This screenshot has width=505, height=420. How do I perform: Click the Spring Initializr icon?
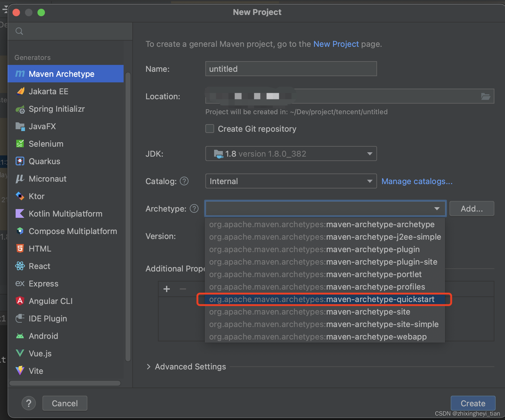(x=20, y=109)
